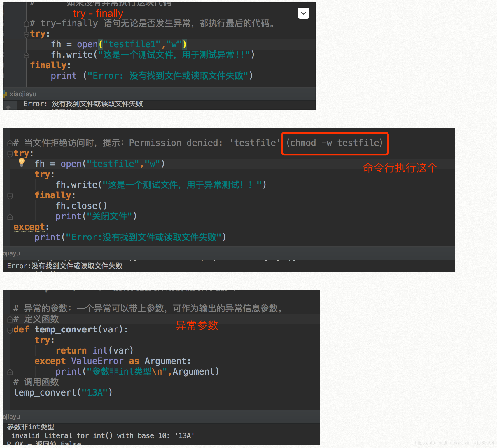This screenshot has height=448, width=497.
Task: Click fold marker beside inner 'finally:' line
Action: click(10, 196)
